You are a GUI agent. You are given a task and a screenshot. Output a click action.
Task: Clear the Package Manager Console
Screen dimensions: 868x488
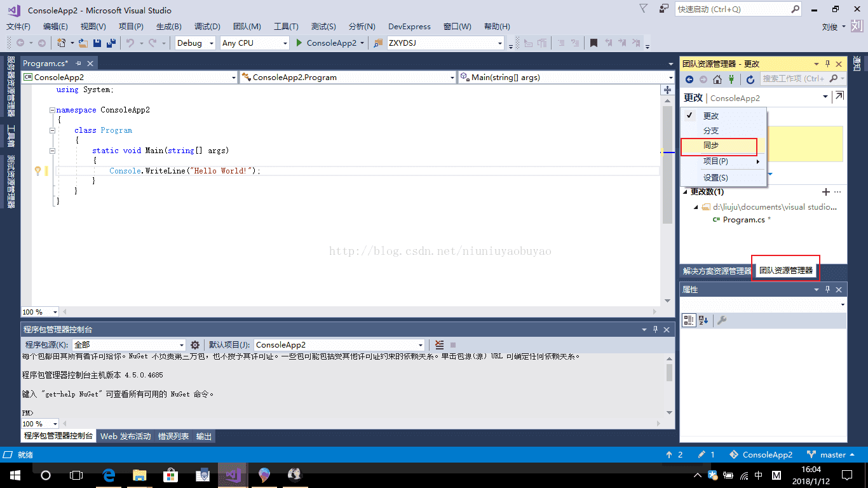point(439,345)
